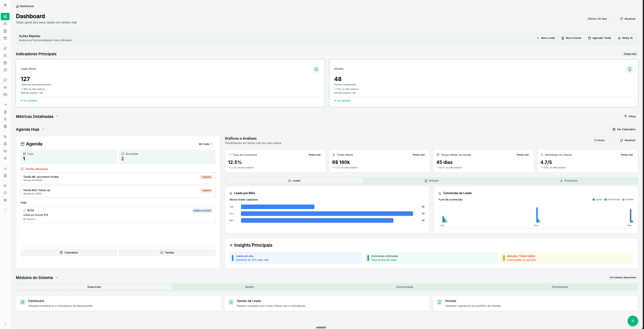Image resolution: width=644 pixels, height=329 pixels.
Task: Collapse the Agenda Hoje section
Action: (43, 130)
